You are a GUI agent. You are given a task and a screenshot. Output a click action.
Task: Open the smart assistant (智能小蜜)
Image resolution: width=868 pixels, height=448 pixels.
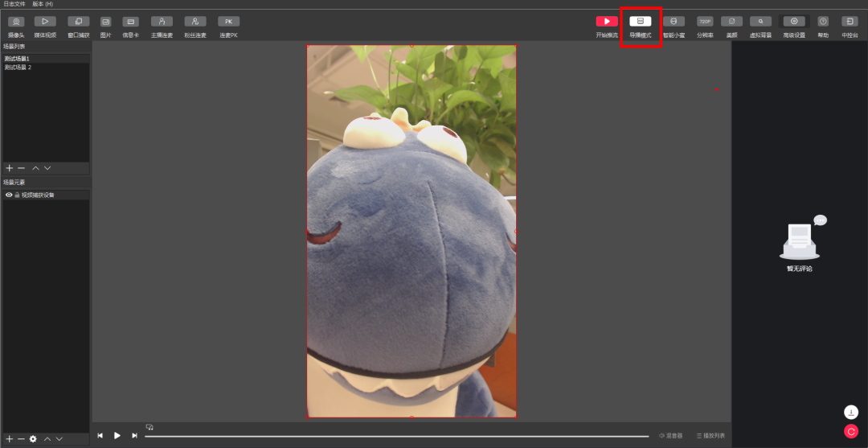[674, 27]
